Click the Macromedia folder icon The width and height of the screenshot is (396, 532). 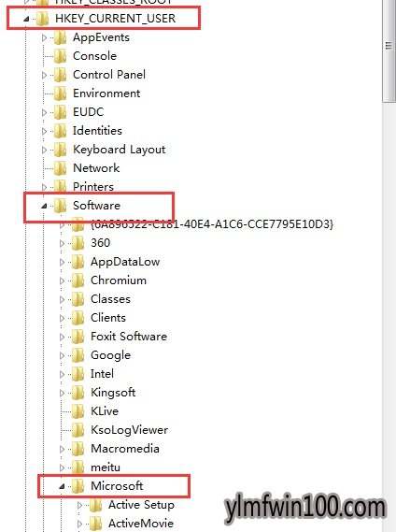(x=78, y=449)
